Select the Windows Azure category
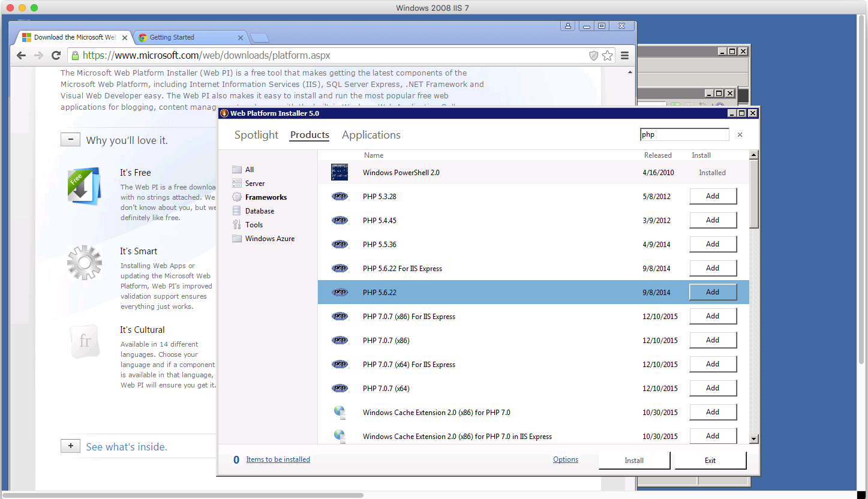The height and width of the screenshot is (499, 868). 270,239
